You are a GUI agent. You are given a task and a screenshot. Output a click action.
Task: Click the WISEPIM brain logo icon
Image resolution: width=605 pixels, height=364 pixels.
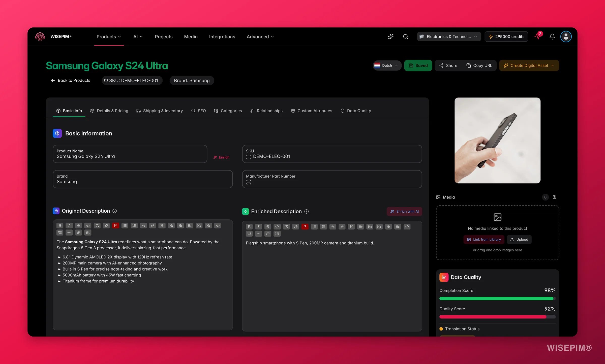pyautogui.click(x=40, y=37)
